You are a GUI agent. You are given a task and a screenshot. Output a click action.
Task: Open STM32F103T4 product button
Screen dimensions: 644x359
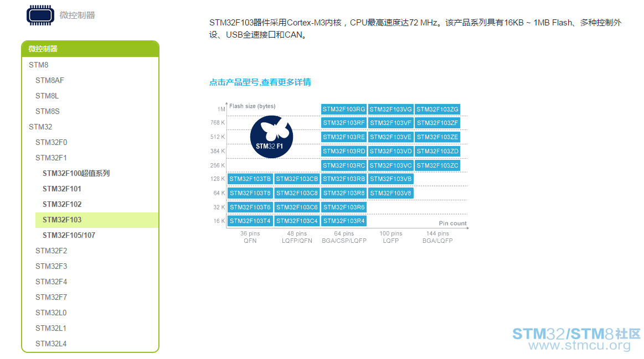(x=250, y=221)
